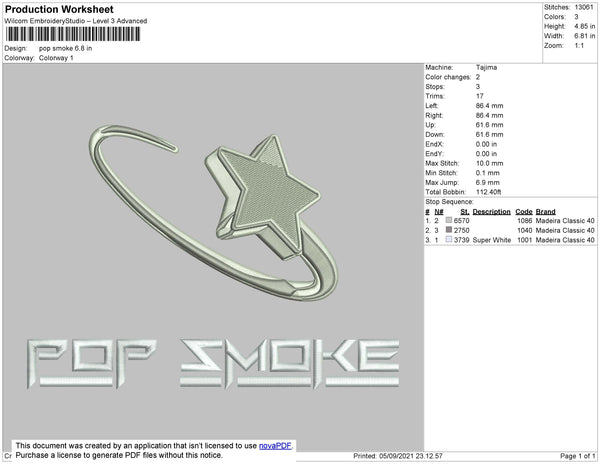Screen dimensions: 600x464
Task: Click the 'N#' column header
Action: [439, 212]
